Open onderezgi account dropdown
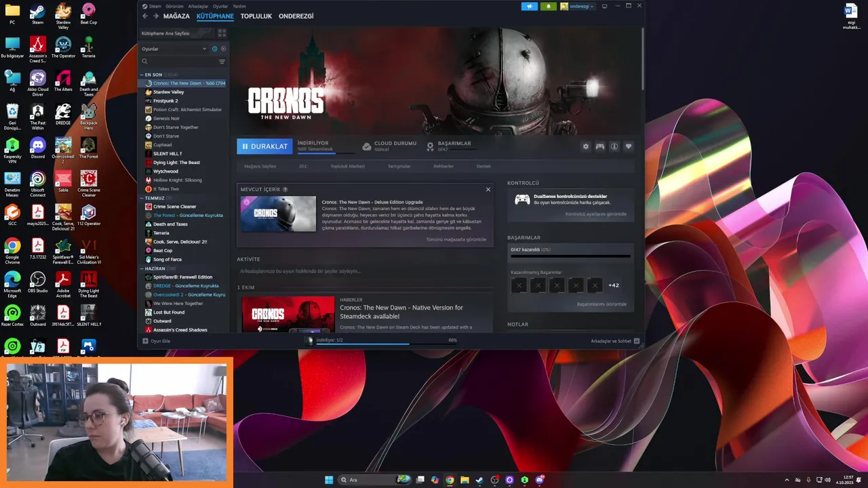Screen dimensions: 868x488 [x=577, y=6]
